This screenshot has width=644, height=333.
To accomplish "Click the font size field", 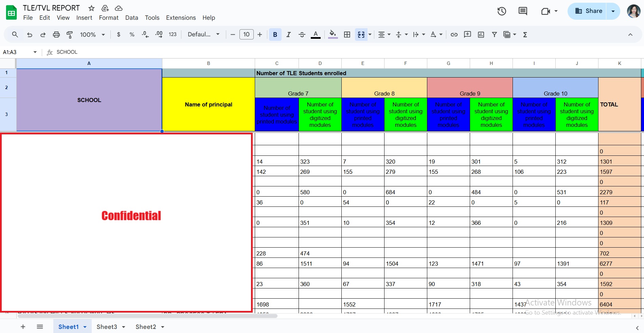I will point(247,34).
